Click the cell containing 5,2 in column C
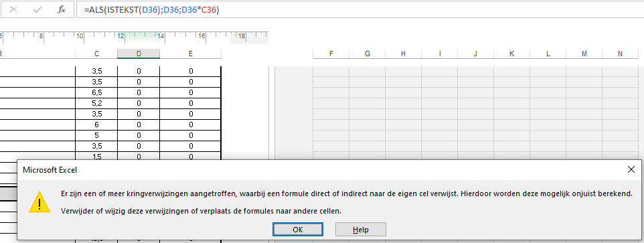The image size is (644, 243). pos(96,103)
